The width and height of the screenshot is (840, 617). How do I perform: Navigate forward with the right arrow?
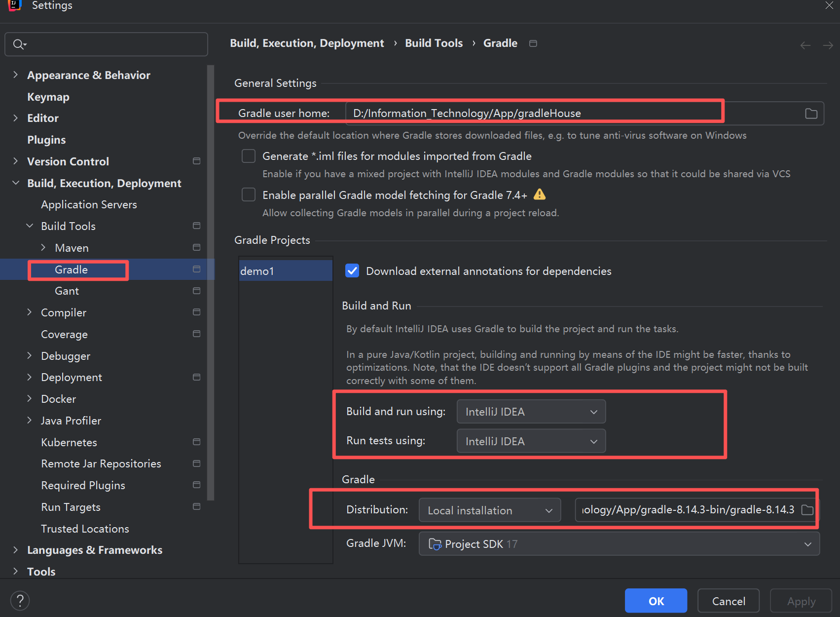pos(828,45)
